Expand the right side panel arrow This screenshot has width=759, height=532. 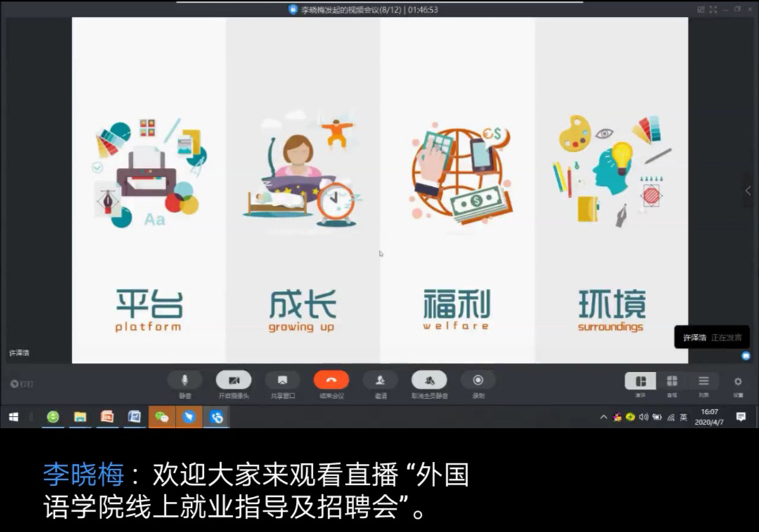click(748, 191)
